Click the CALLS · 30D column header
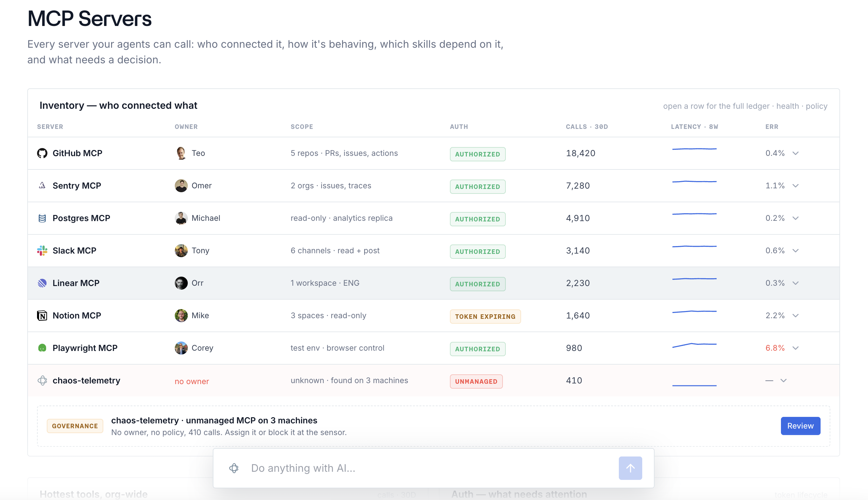This screenshot has height=500, width=868. 587,127
